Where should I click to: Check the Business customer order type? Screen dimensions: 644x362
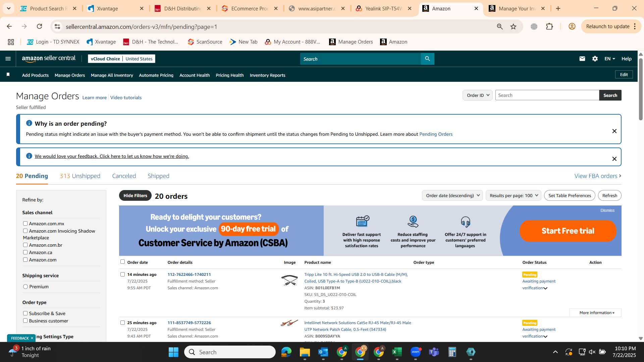pyautogui.click(x=25, y=320)
